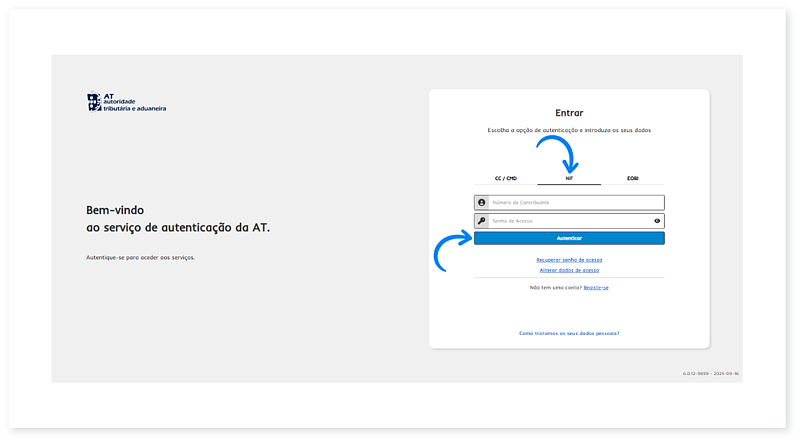Click the Autentique-se para aceder aos serviços text

point(141,257)
